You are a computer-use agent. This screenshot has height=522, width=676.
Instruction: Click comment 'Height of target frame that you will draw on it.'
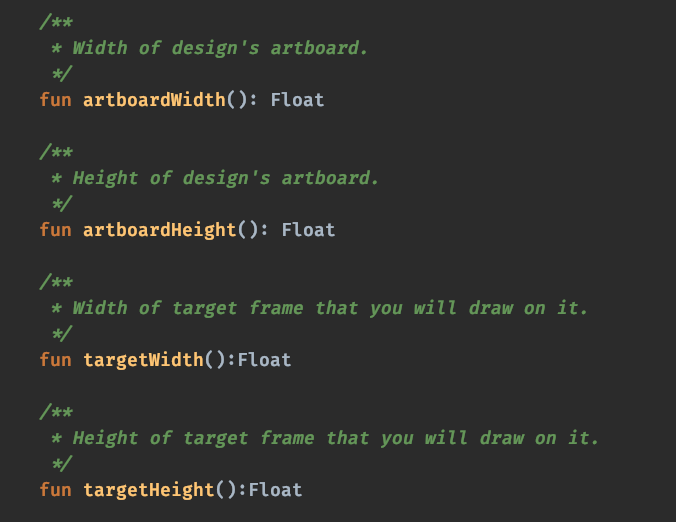(335, 438)
